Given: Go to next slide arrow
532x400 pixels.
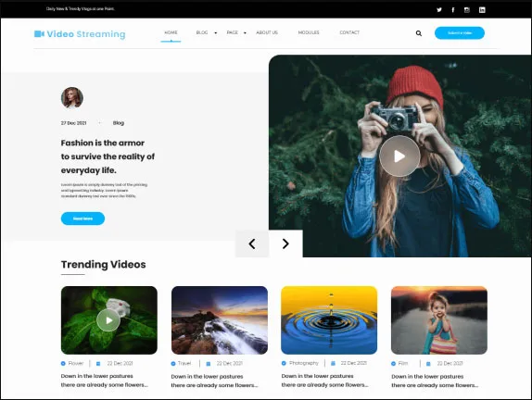Looking at the screenshot, I should pos(285,244).
